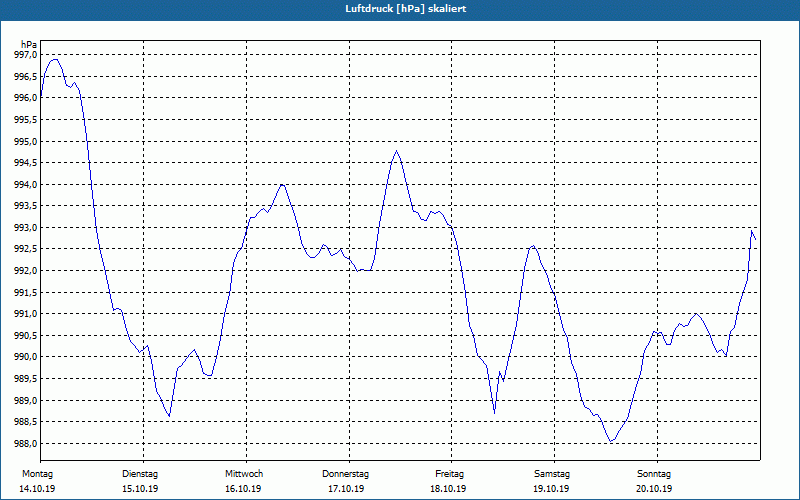Click the date 19.10.19
The width and height of the screenshot is (800, 500).
[x=552, y=489]
